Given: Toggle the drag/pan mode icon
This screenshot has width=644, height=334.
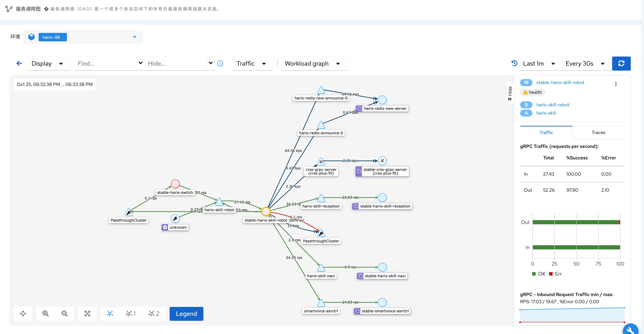Looking at the screenshot, I should (23, 313).
